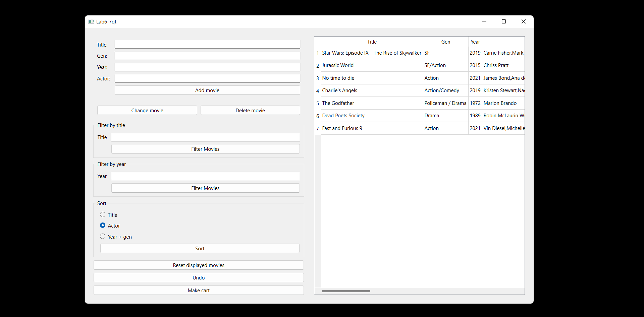Click the Lab6-7qt window title icon

pyautogui.click(x=91, y=21)
